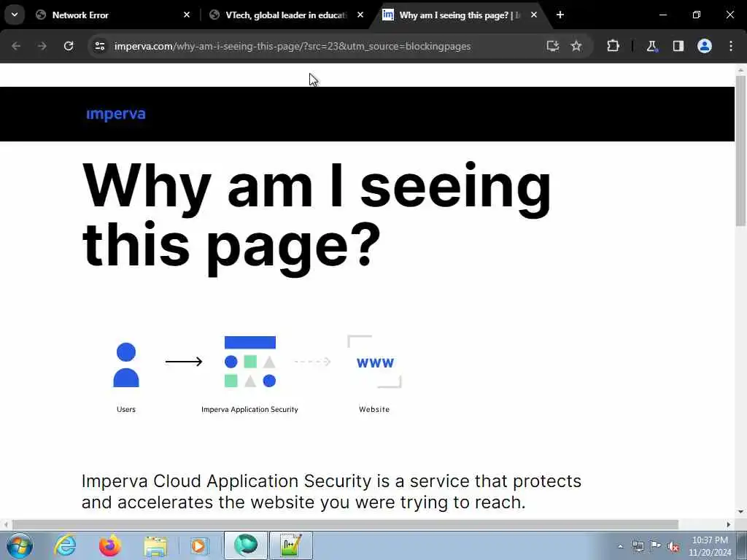747x560 pixels.
Task: Click the Imperva Application Security graphic
Action: tap(250, 362)
